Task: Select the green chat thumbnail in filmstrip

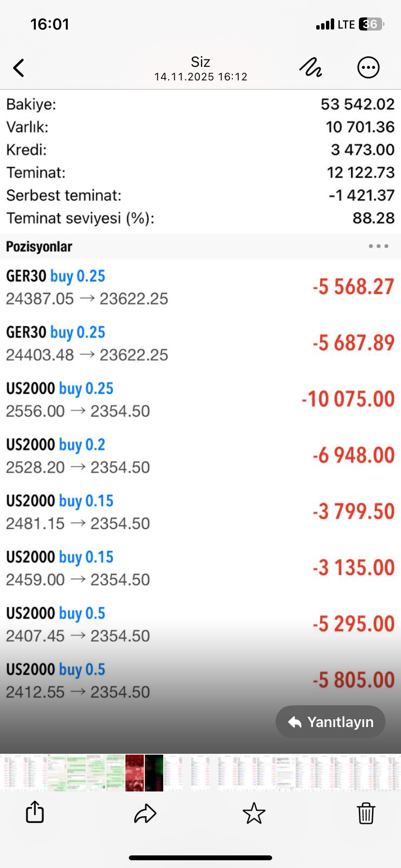Action: 77,773
